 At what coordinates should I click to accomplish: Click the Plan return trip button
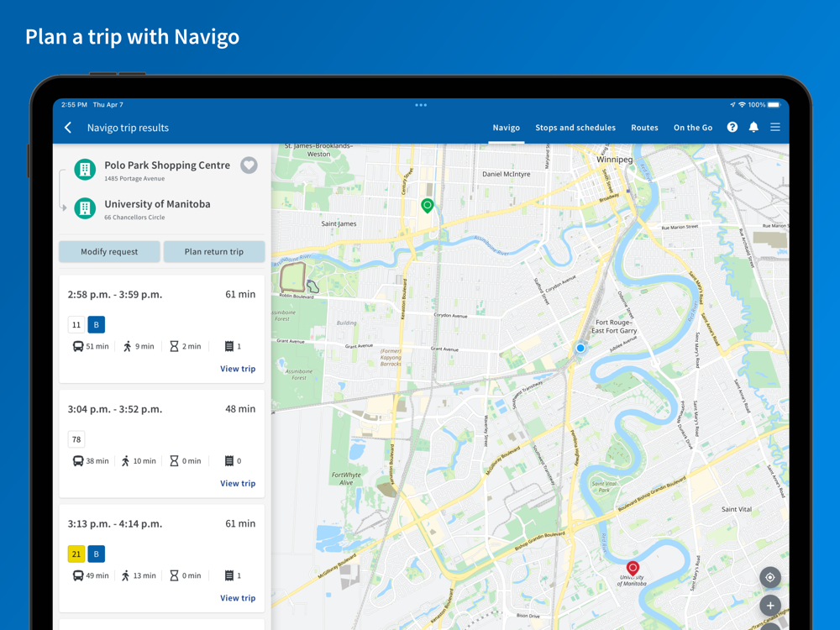213,252
